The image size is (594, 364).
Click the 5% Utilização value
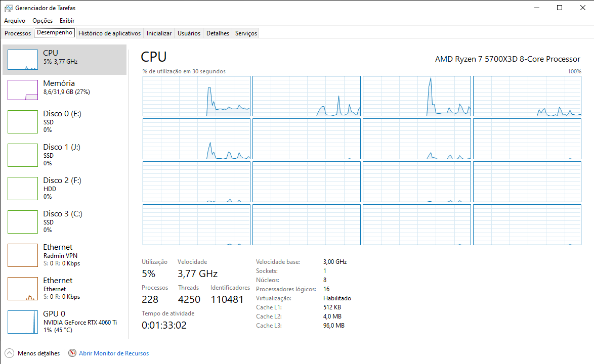149,274
